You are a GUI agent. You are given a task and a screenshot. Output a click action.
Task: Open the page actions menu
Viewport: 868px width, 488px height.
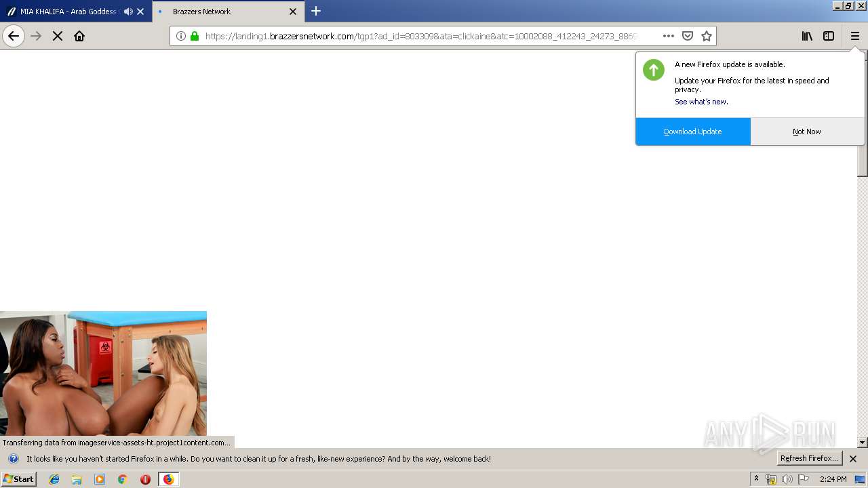[669, 36]
